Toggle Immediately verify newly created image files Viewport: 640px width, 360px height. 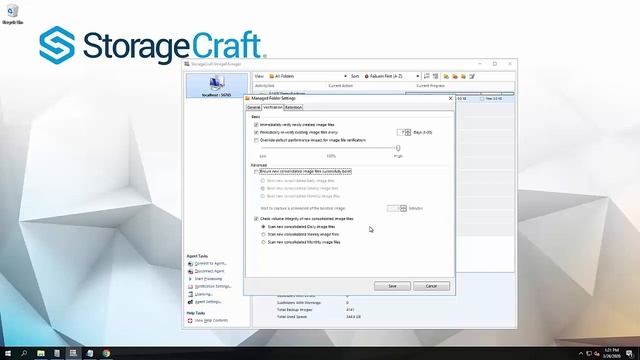[x=256, y=124]
